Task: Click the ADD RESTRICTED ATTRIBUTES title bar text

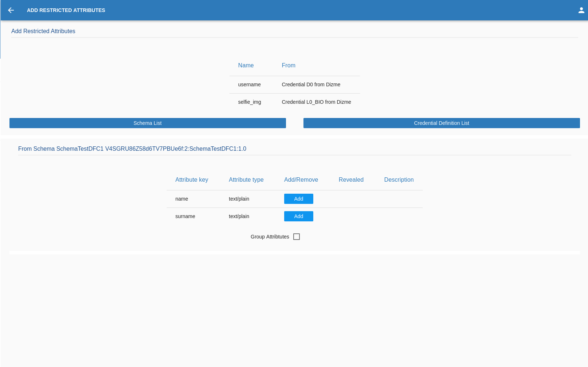Action: 66,10
